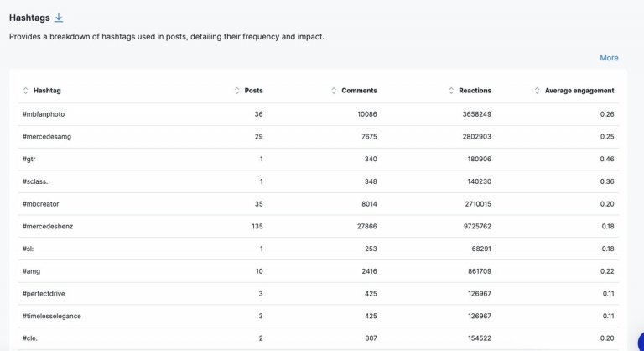Viewport: 644px width, 351px height.
Task: Click comments value 10086
Action: 366,114
